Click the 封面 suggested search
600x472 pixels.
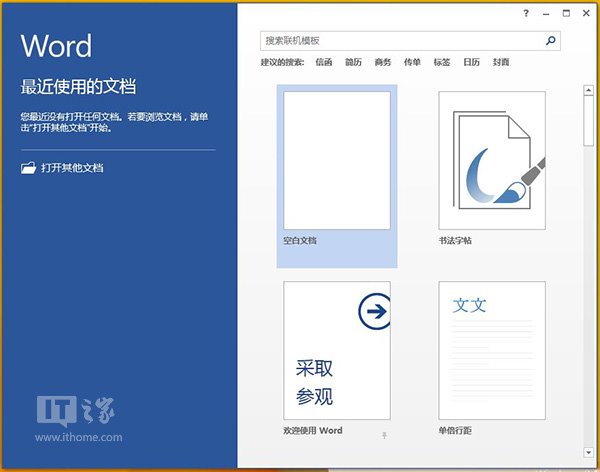[x=500, y=62]
